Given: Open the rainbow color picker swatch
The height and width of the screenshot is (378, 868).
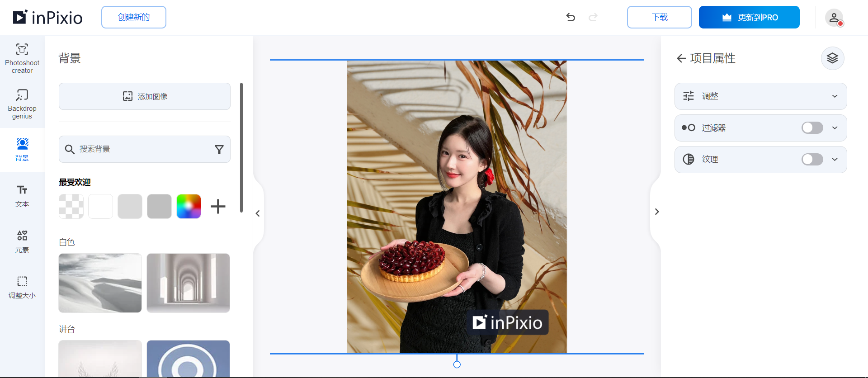Looking at the screenshot, I should [189, 207].
